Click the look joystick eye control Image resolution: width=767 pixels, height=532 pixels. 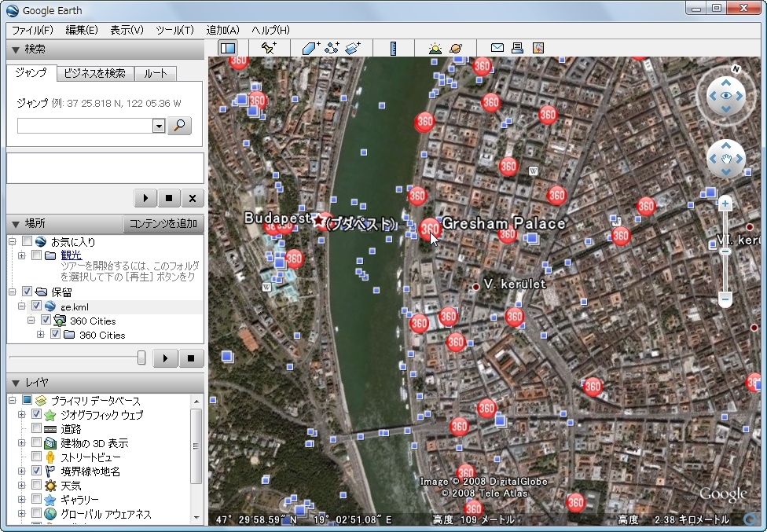[726, 96]
